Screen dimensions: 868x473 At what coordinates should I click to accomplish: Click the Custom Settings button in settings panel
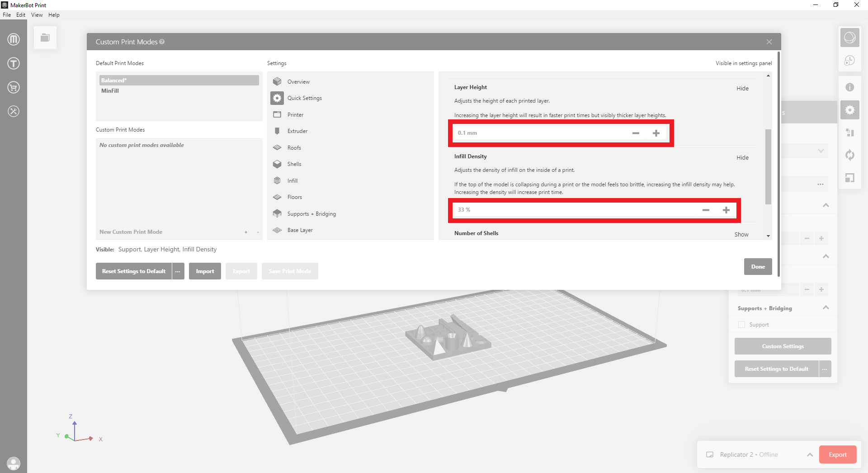783,346
